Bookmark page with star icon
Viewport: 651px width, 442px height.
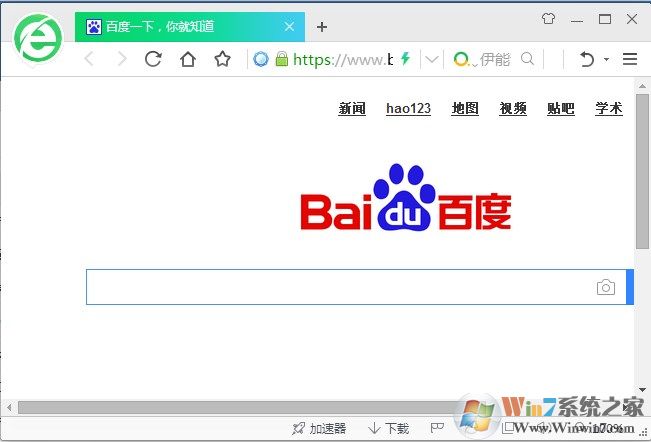click(x=223, y=59)
